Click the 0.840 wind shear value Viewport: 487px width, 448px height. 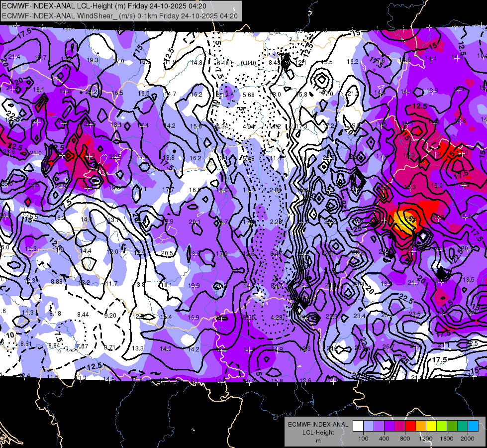point(248,63)
